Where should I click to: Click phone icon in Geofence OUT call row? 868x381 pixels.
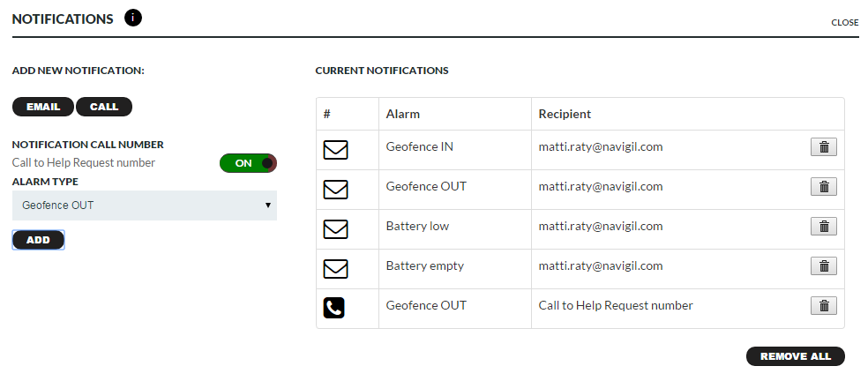[334, 308]
